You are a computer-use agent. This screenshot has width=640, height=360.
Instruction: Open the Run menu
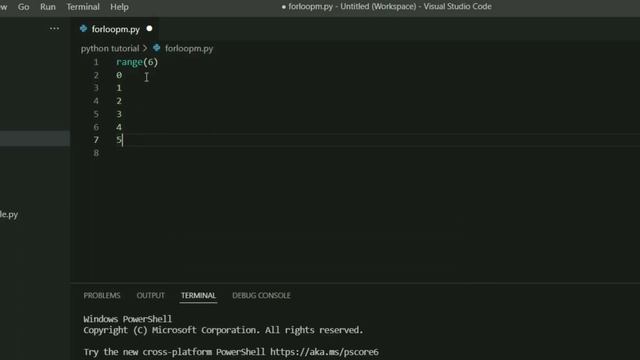[48, 7]
